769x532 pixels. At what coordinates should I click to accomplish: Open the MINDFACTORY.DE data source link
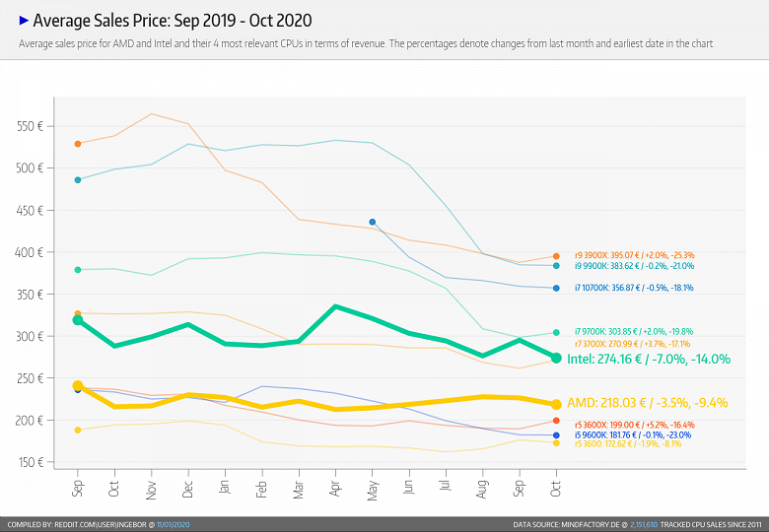click(x=592, y=524)
